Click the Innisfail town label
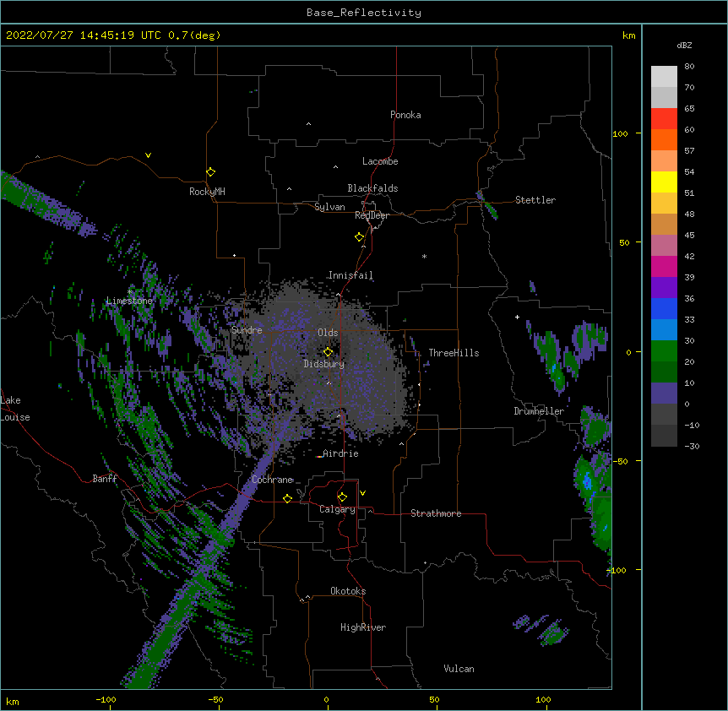728x711 pixels. pyautogui.click(x=350, y=275)
